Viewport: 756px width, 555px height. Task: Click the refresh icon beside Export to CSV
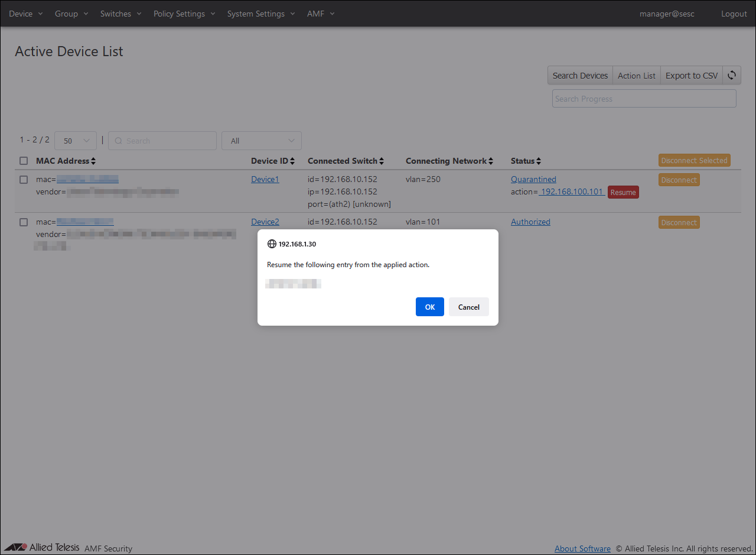click(732, 75)
